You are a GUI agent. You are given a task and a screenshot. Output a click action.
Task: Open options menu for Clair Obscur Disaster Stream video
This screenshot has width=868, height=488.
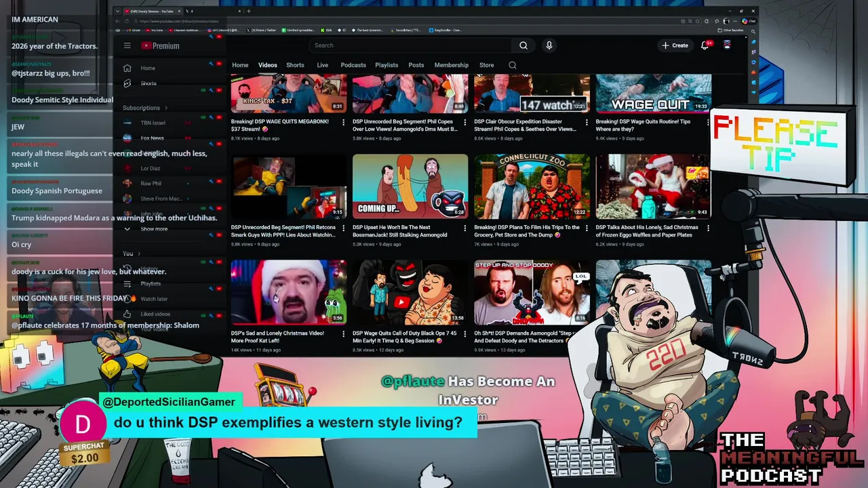(587, 123)
